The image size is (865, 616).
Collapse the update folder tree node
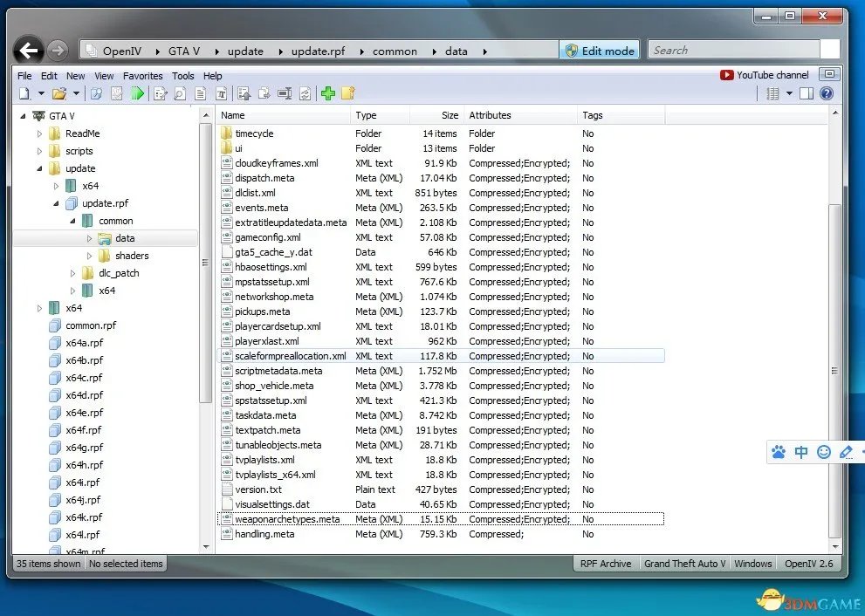[x=39, y=168]
